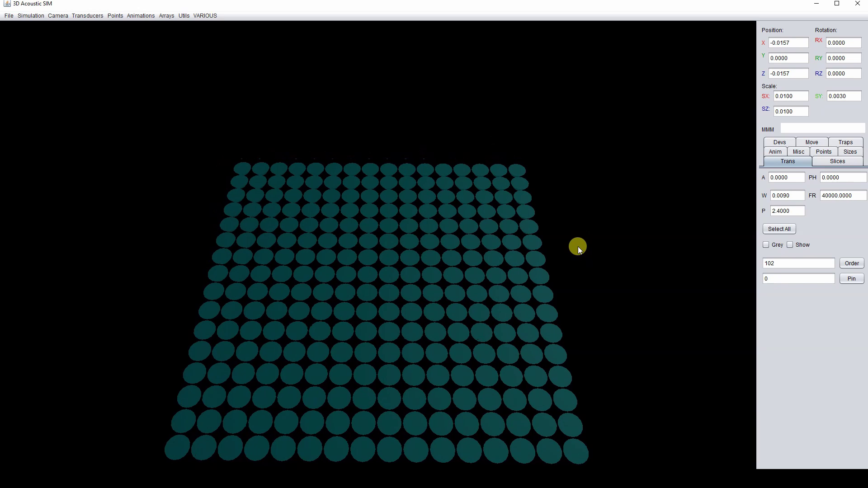Screen dimensions: 868x488
Task: Open the Traps panel
Action: point(845,142)
